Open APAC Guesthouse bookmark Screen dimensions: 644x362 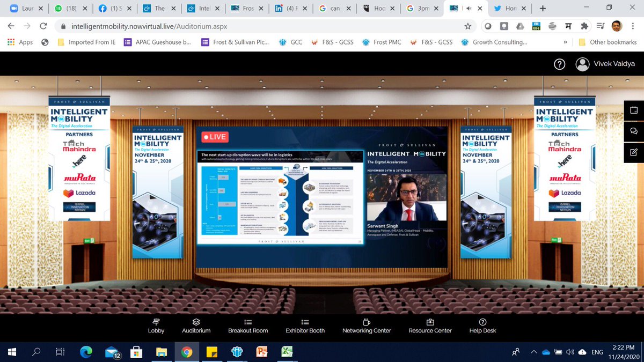pyautogui.click(x=157, y=42)
